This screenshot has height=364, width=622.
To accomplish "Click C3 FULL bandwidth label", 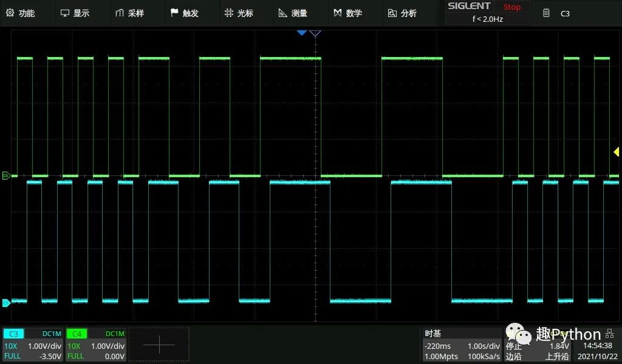I will tap(12, 356).
